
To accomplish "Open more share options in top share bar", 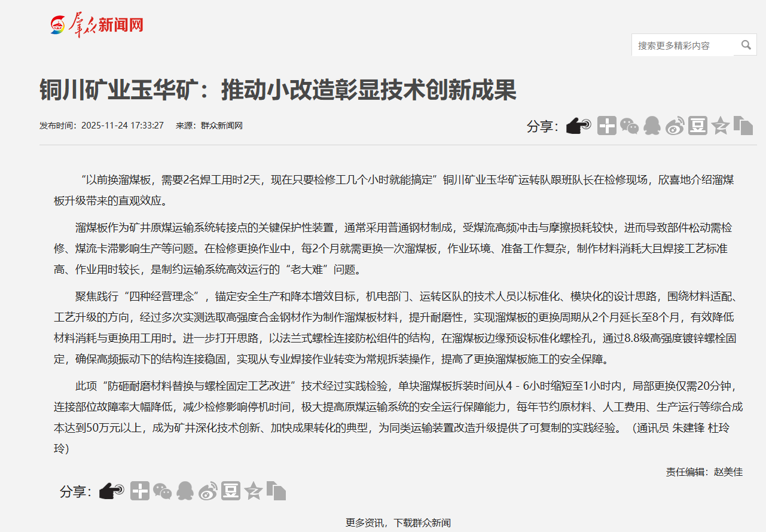I will point(606,126).
